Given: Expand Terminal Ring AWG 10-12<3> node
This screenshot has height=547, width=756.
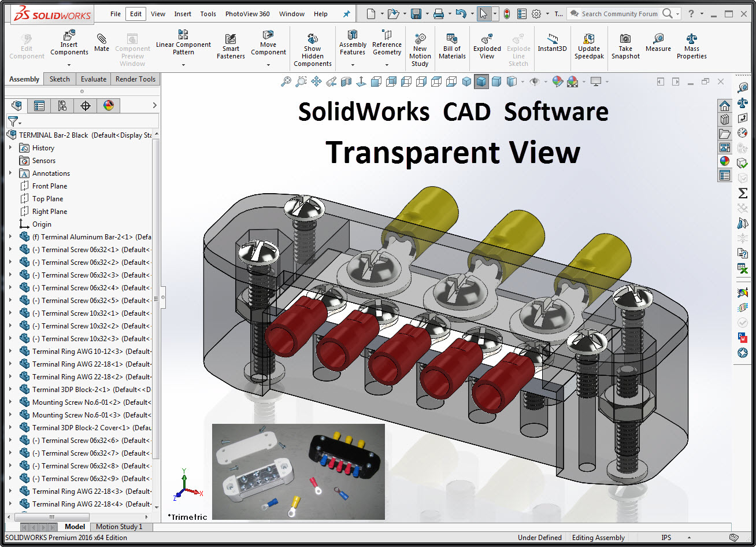Looking at the screenshot, I should click(x=10, y=351).
